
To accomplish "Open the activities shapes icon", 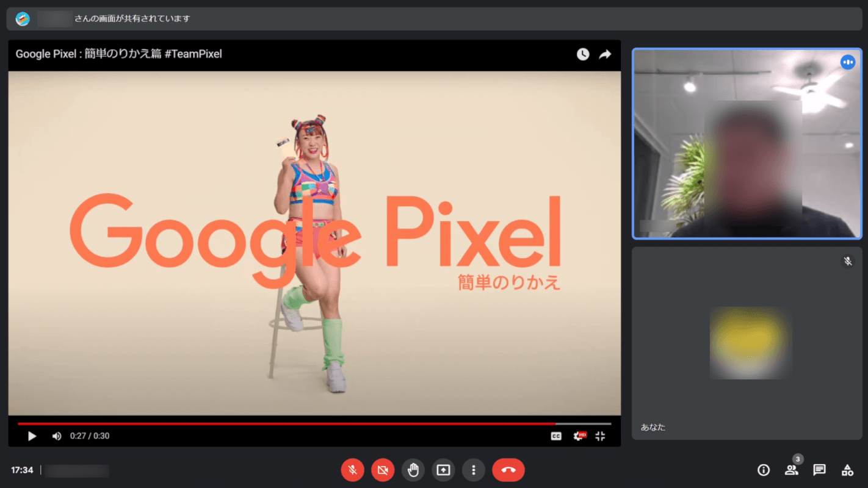I will tap(847, 470).
